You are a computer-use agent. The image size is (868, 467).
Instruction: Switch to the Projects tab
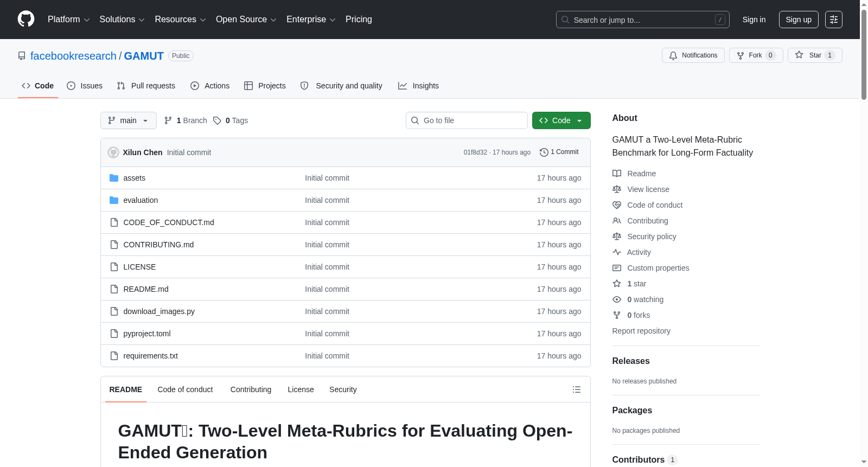pos(265,86)
